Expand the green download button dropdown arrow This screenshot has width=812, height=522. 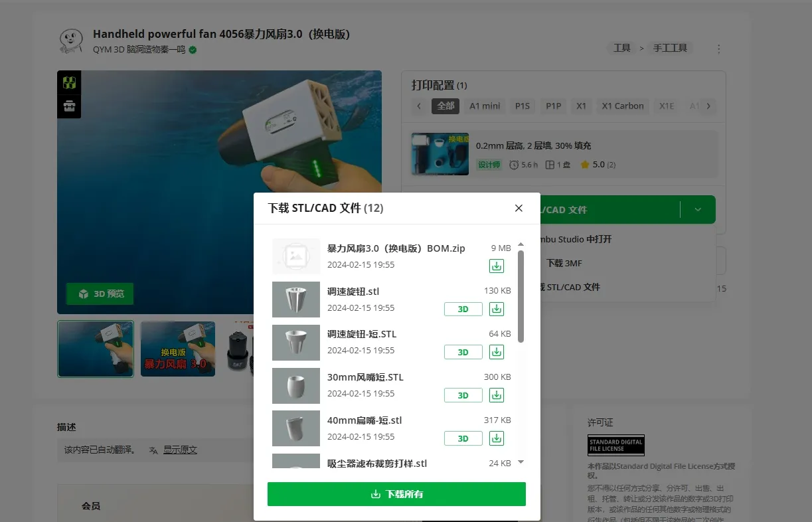coord(698,210)
